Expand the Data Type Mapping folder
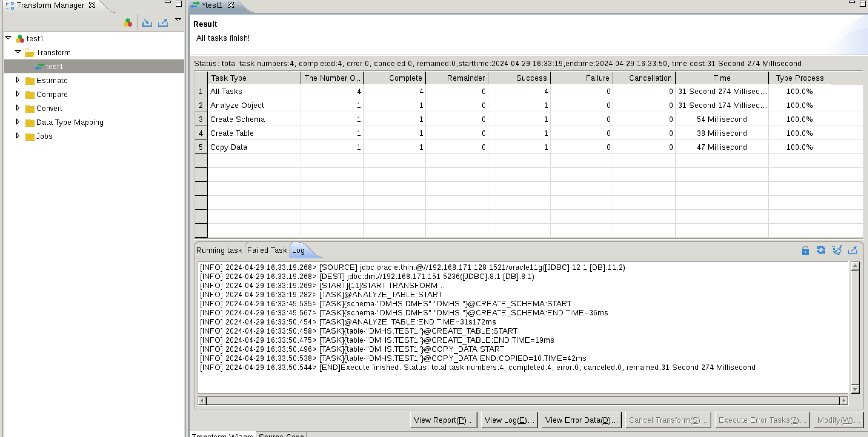 point(18,122)
